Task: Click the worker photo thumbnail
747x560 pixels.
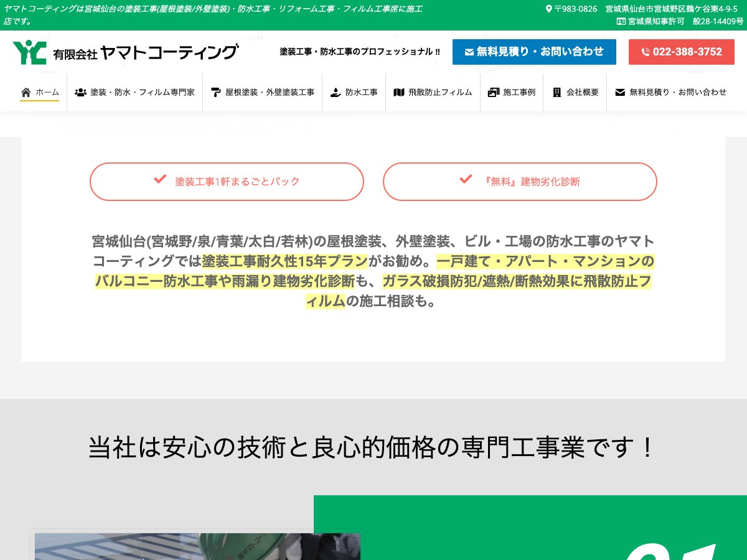Action: (x=197, y=546)
